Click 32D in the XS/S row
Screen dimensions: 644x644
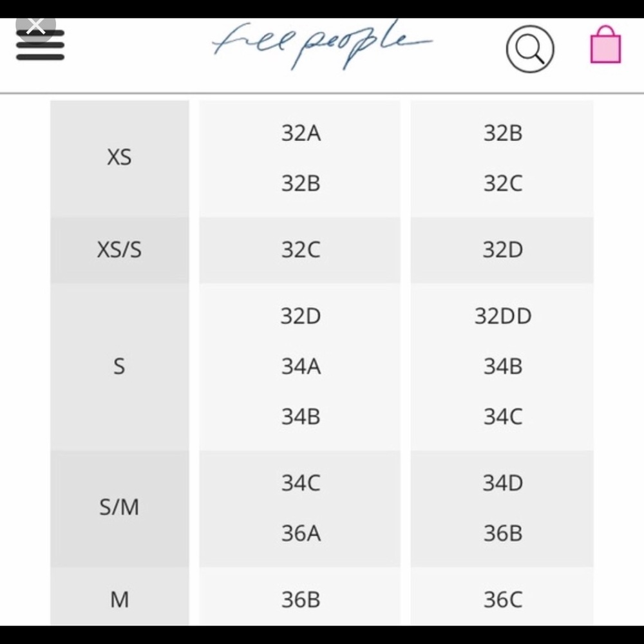point(503,250)
